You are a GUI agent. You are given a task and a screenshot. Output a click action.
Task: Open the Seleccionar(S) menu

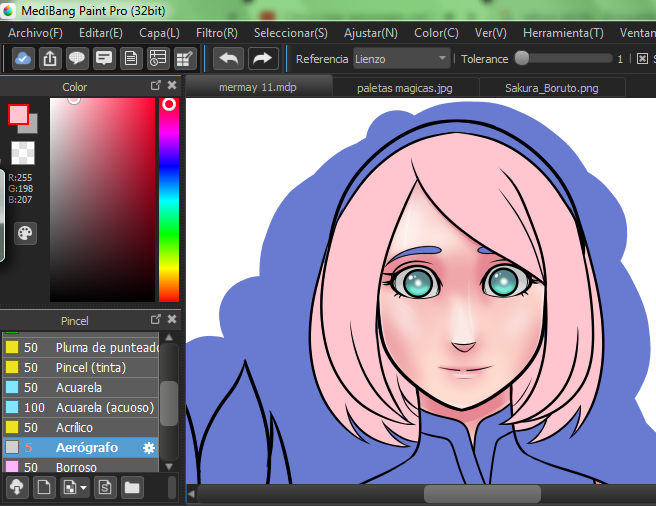[x=291, y=33]
